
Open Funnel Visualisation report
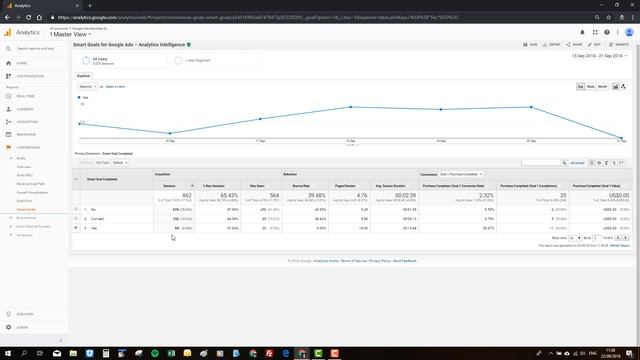pos(32,193)
